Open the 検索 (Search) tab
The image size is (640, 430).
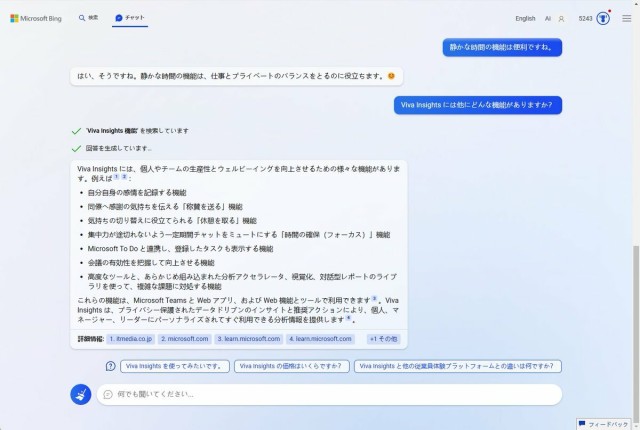coord(88,18)
